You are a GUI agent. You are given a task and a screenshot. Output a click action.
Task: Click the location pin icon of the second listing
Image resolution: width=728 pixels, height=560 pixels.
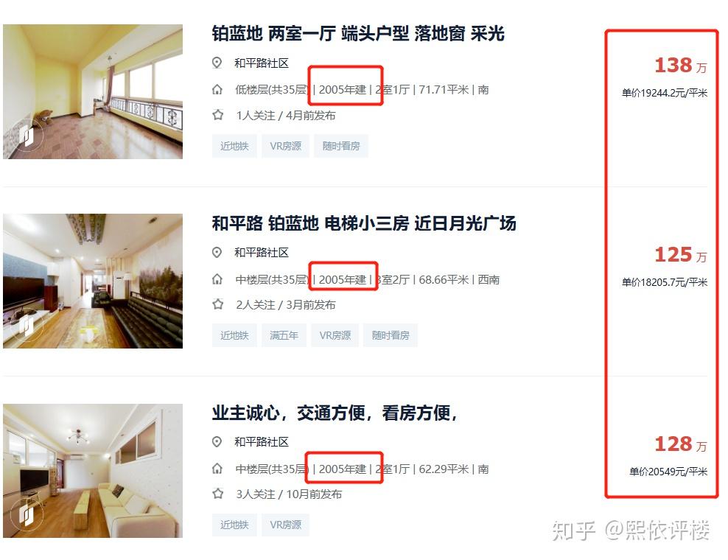coord(217,252)
